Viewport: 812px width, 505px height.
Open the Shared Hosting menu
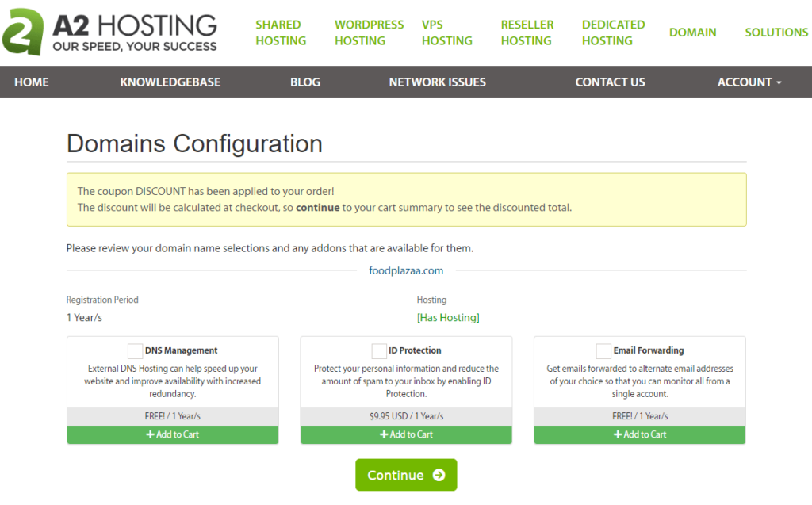281,33
